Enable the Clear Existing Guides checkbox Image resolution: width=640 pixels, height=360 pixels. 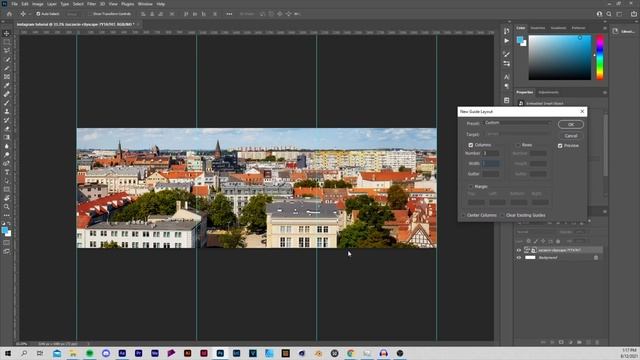[x=502, y=215]
